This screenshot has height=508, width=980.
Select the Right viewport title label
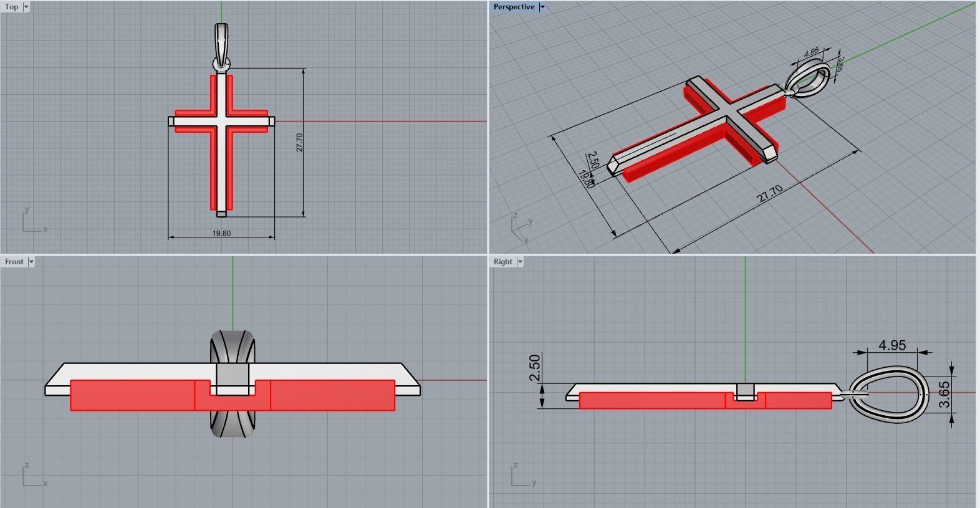[x=503, y=262]
